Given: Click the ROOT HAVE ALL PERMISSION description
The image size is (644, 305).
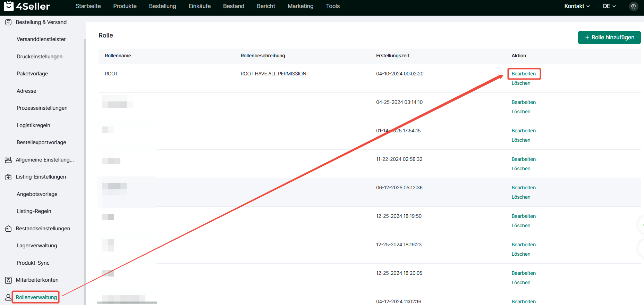Looking at the screenshot, I should pyautogui.click(x=273, y=74).
